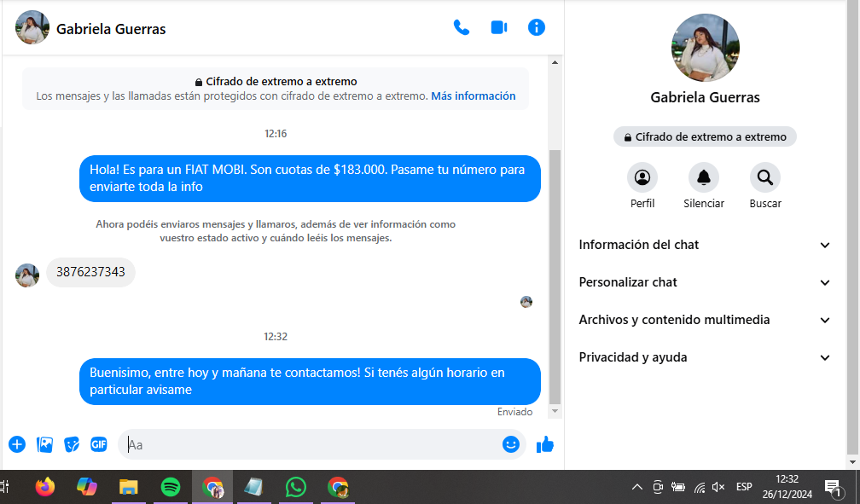Expand Privacidad y ayuda section

(705, 357)
